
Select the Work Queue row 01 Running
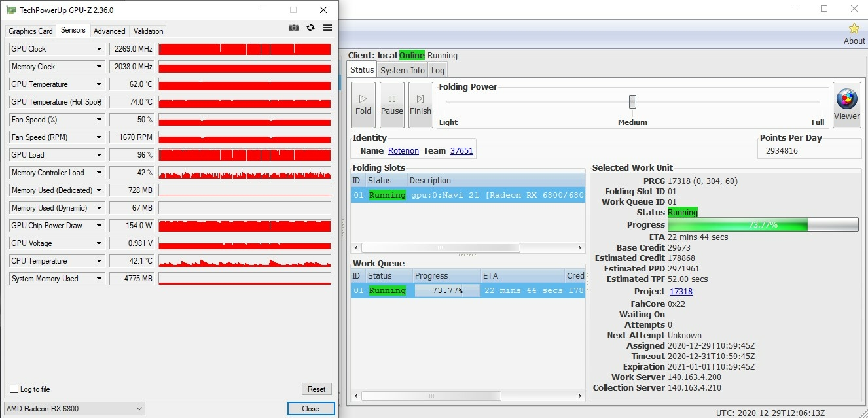point(468,290)
